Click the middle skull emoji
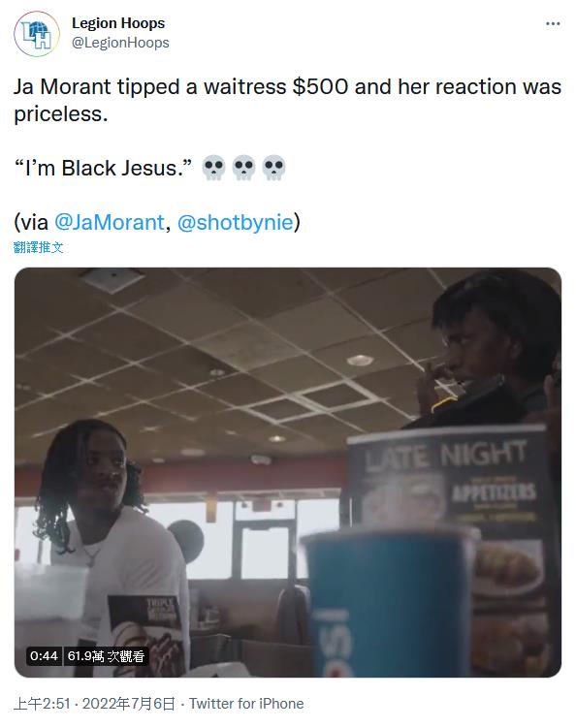This screenshot has width=576, height=728. click(243, 168)
